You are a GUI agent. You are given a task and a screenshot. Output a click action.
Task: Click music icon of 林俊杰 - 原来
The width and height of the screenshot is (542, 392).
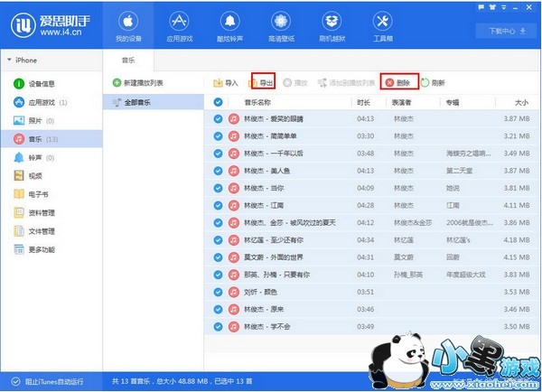pos(234,309)
